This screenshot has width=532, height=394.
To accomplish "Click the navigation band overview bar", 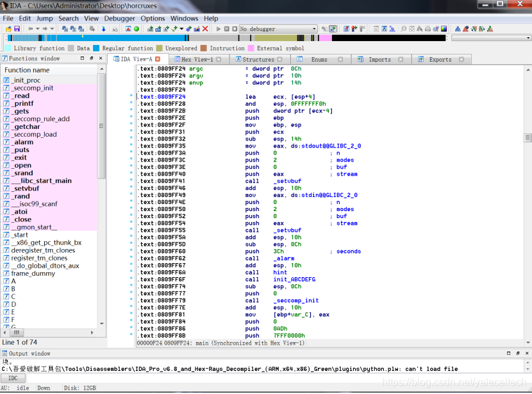I will [226, 38].
